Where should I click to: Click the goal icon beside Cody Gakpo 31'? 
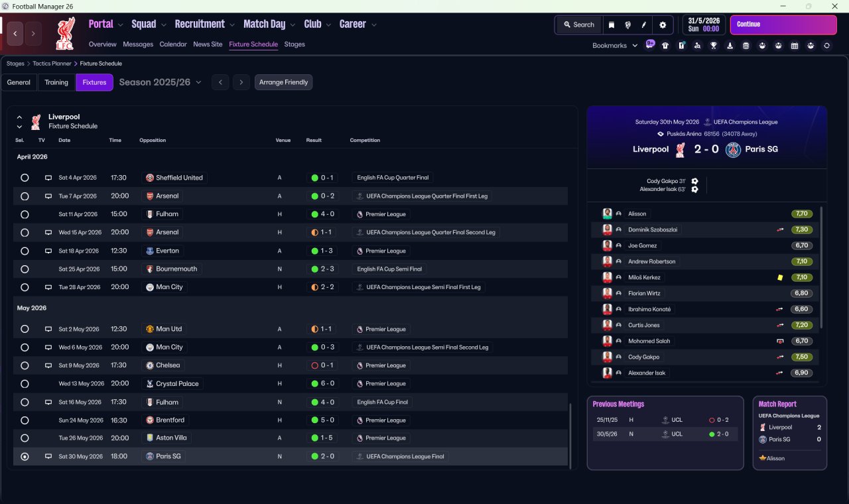(x=694, y=181)
